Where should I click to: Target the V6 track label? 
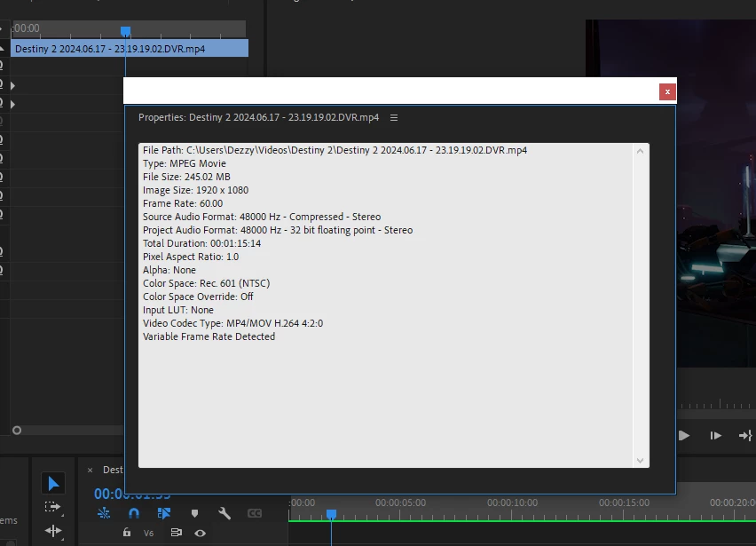[x=148, y=533]
